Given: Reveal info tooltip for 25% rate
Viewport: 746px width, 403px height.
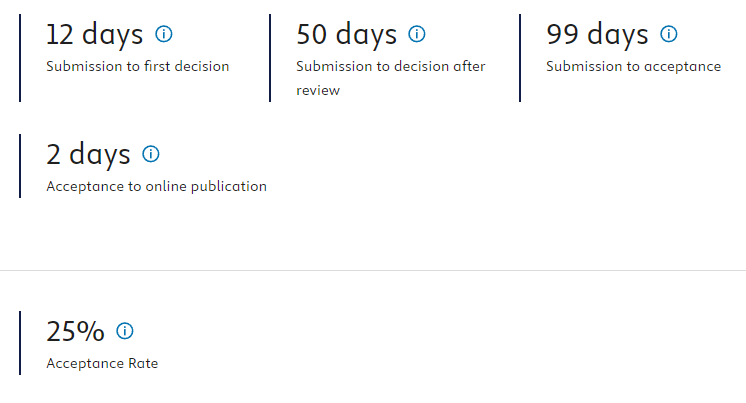Looking at the screenshot, I should [x=125, y=331].
